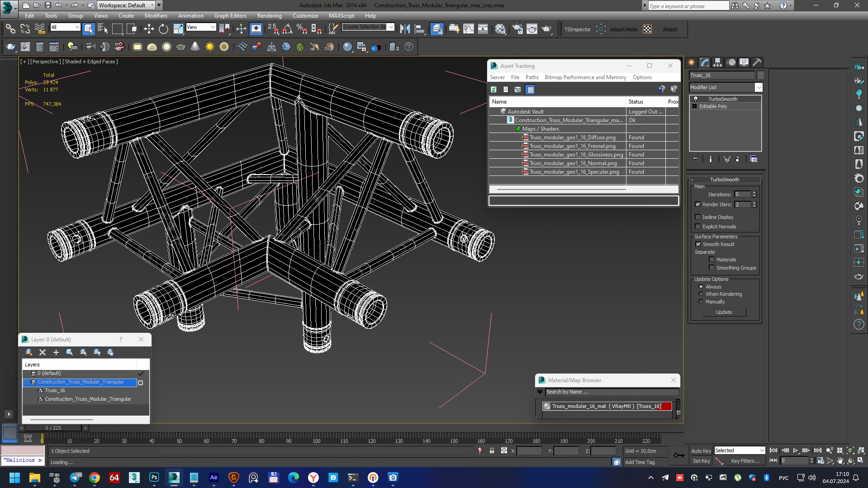Click the Select and Link tool
Screen dimensions: 868x488
point(10,29)
